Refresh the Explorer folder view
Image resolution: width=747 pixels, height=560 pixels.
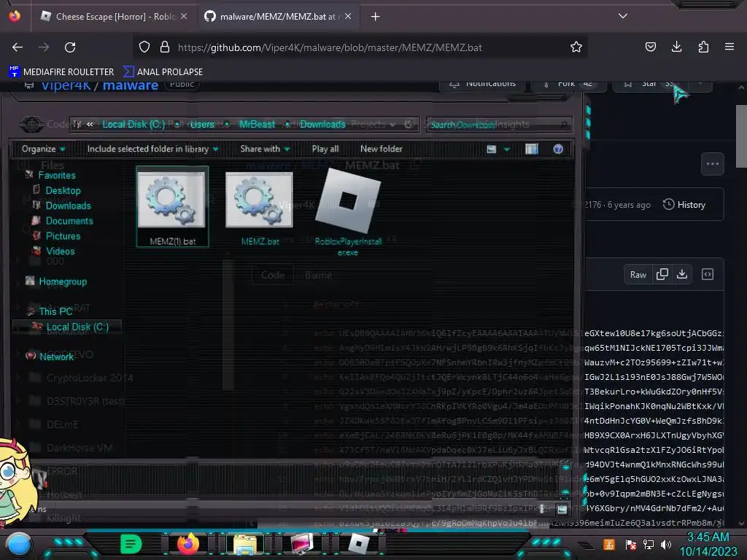click(409, 124)
